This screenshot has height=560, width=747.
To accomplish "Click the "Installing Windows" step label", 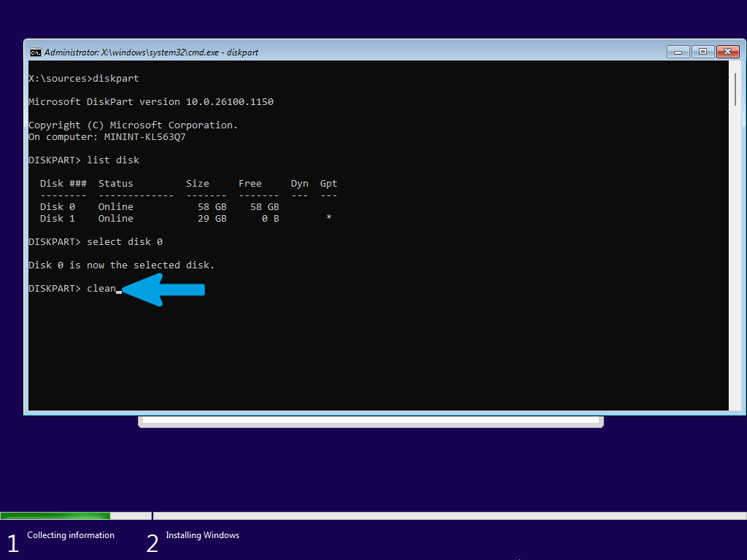I will (203, 535).
